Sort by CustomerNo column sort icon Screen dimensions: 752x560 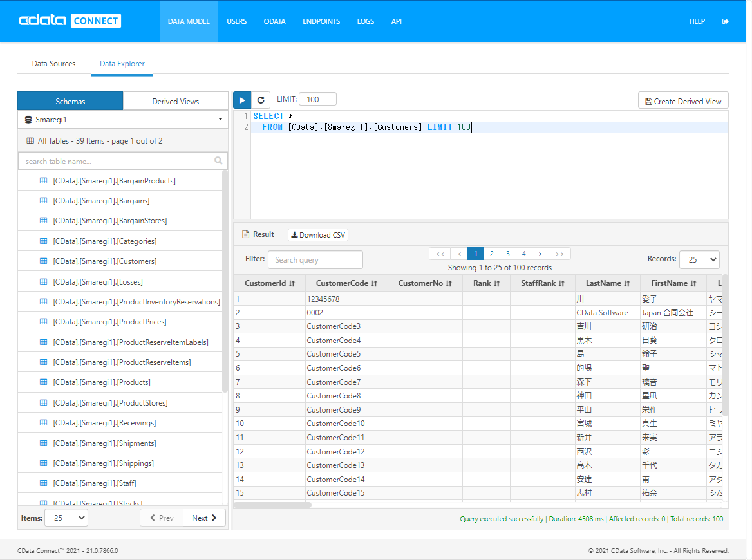449,283
